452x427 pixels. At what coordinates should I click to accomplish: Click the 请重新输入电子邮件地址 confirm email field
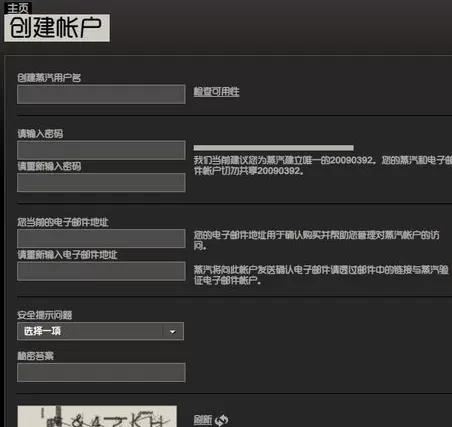pyautogui.click(x=101, y=271)
